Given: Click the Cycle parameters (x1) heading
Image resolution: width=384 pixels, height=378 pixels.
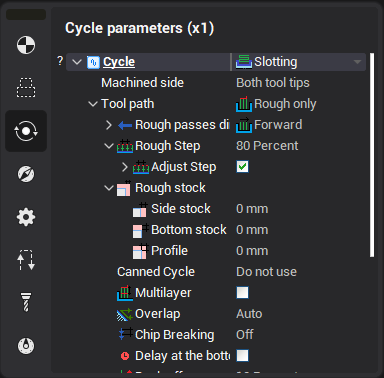Looking at the screenshot, I should 140,28.
